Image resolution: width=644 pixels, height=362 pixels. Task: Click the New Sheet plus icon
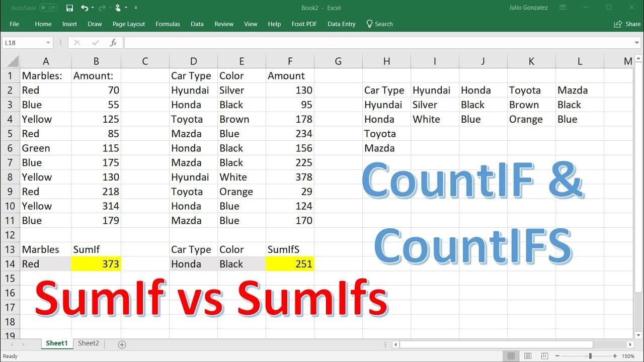(x=122, y=344)
